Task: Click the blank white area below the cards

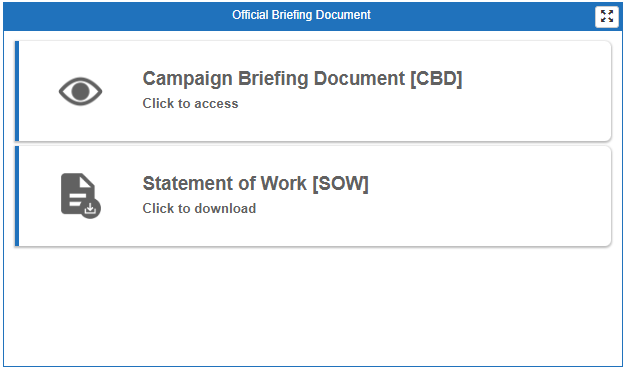Action: click(x=313, y=307)
